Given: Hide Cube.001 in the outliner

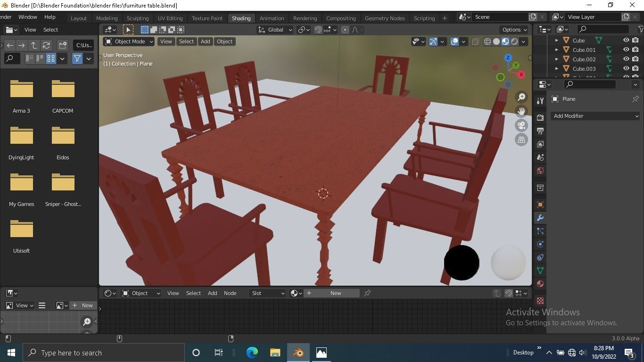Looking at the screenshot, I should point(626,49).
